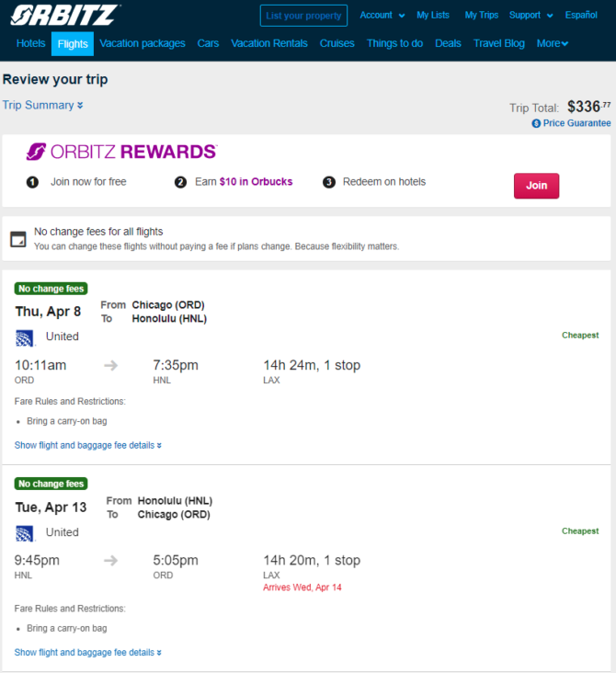Click the Price Guarantee dollar icon

pos(536,123)
